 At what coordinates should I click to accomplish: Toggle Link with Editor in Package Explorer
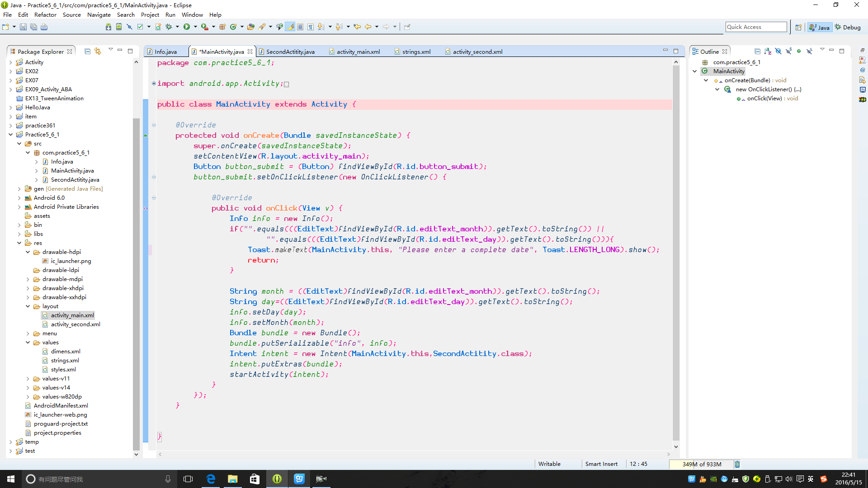coord(98,52)
